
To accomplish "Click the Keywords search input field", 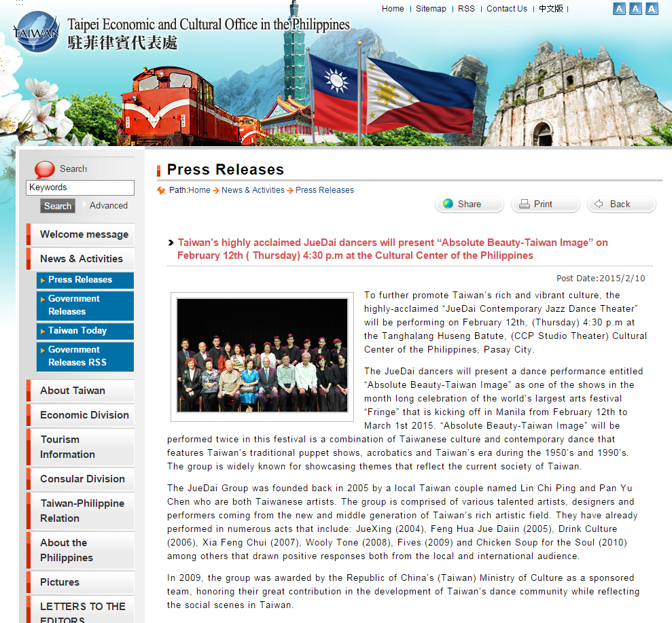I will point(80,188).
